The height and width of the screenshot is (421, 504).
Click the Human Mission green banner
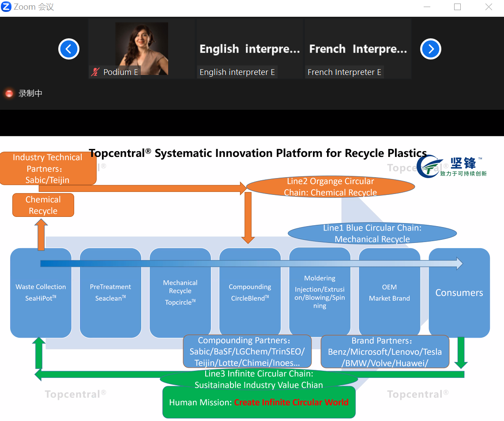pos(259,402)
